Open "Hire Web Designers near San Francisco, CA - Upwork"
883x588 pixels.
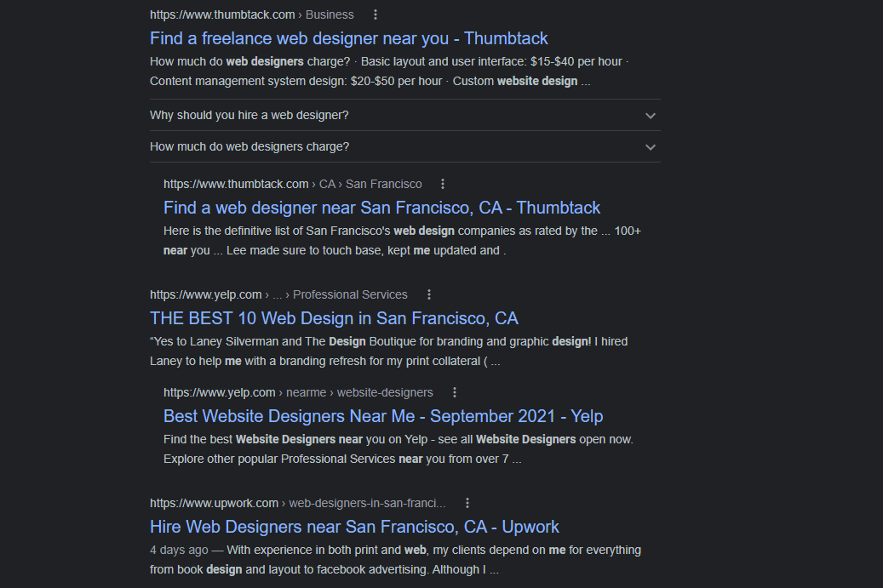[354, 527]
